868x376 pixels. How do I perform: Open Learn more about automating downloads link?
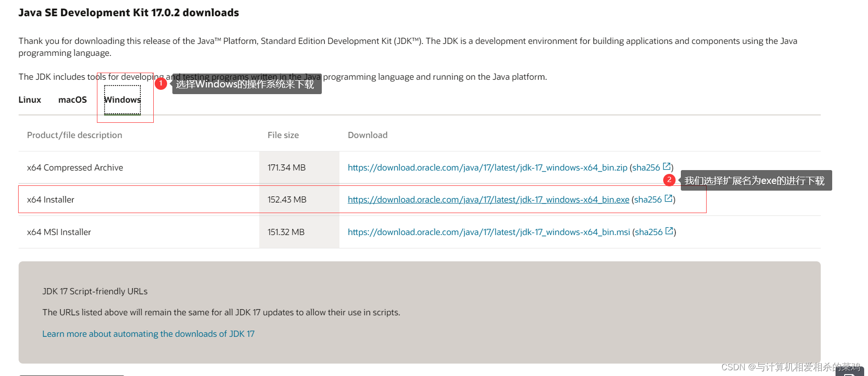coord(148,334)
